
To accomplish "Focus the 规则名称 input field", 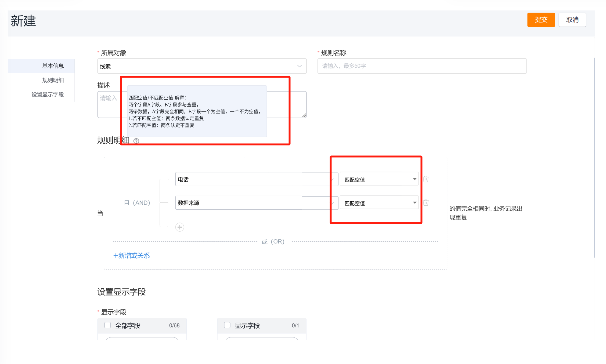I will click(422, 66).
